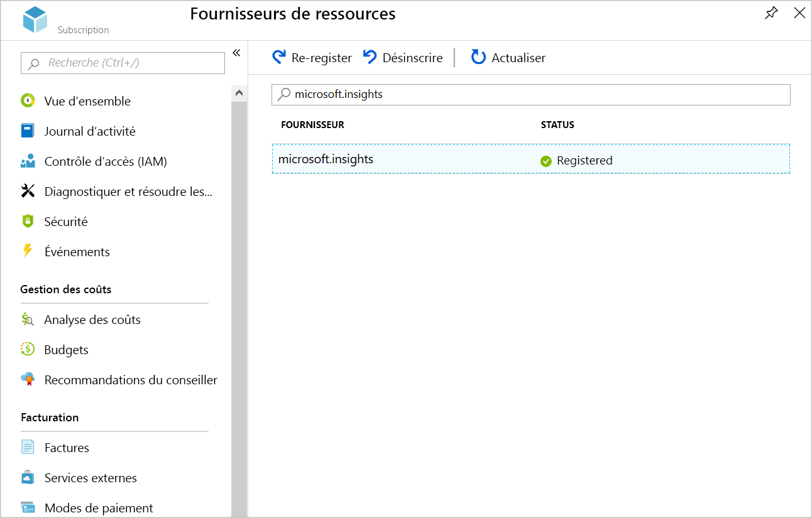The image size is (812, 518).
Task: Sort by the STATUS column header
Action: (x=557, y=125)
